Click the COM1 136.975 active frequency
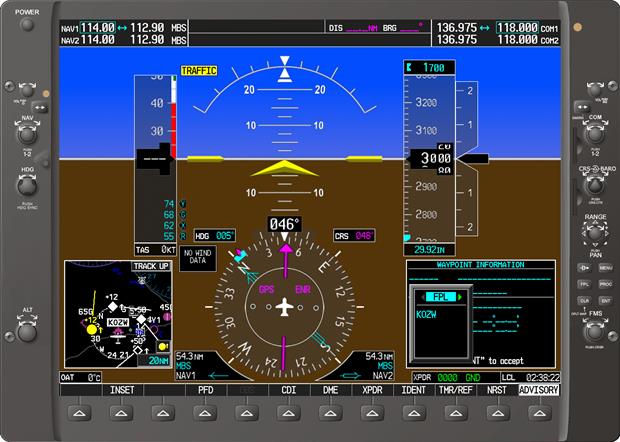 pos(457,28)
